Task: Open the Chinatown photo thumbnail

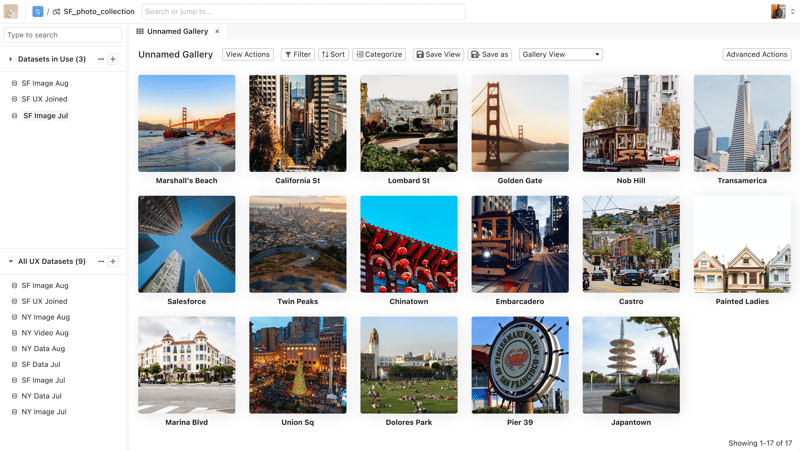Action: (x=409, y=244)
